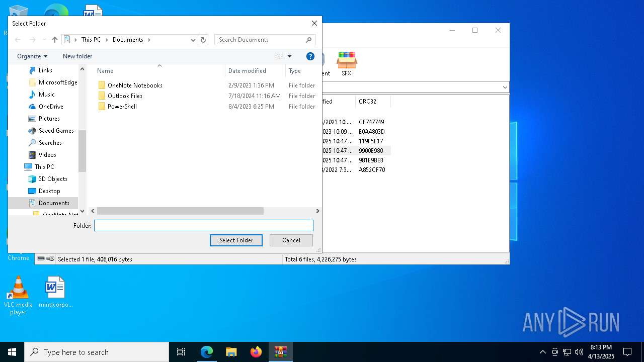Click the Refresh icon beside address bar

click(203, 40)
